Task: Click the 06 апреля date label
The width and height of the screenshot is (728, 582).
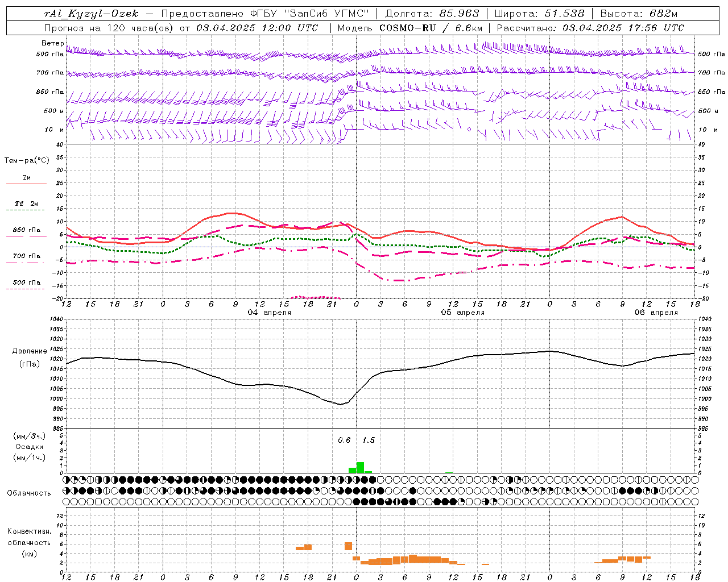Action: point(656,313)
